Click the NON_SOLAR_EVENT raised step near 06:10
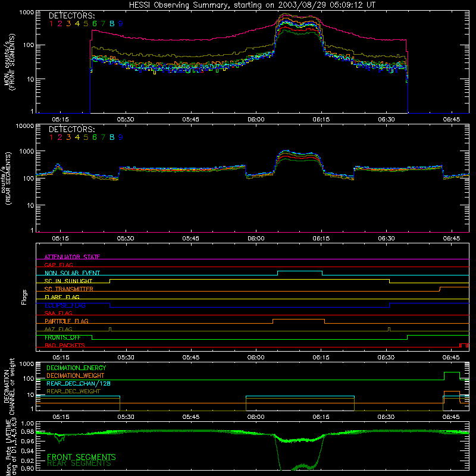 [x=300, y=271]
